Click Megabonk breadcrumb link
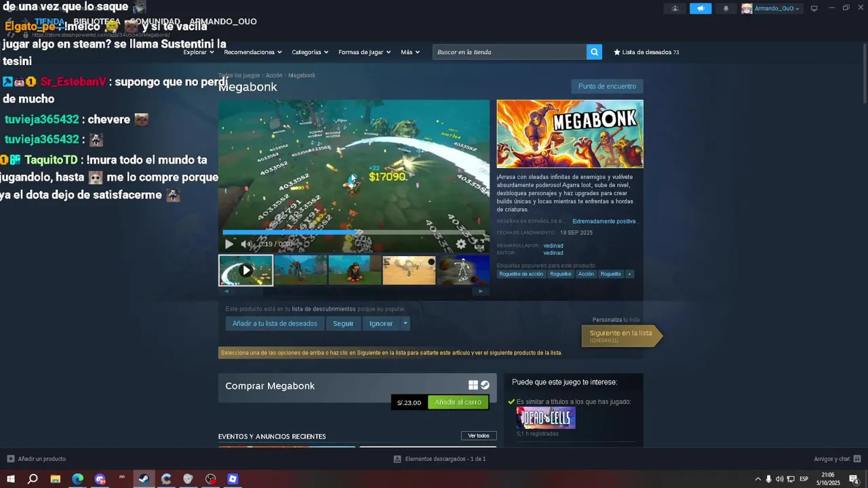Screen dimensions: 868x488 click(x=302, y=75)
